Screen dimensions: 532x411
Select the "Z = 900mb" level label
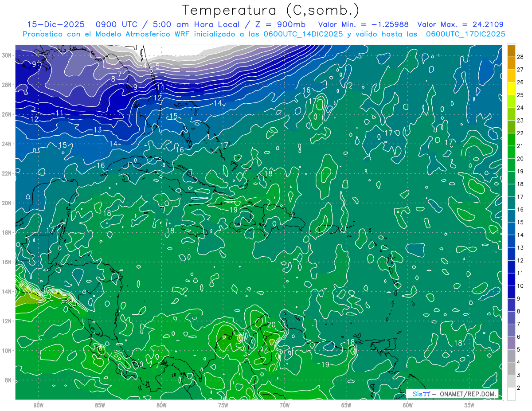pyautogui.click(x=281, y=24)
